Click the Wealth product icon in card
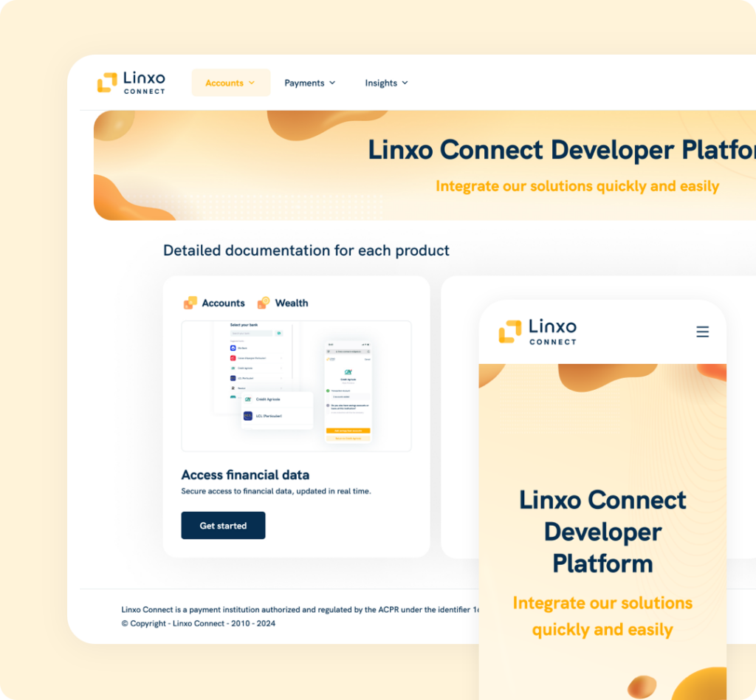Image resolution: width=756 pixels, height=700 pixels. click(x=264, y=303)
